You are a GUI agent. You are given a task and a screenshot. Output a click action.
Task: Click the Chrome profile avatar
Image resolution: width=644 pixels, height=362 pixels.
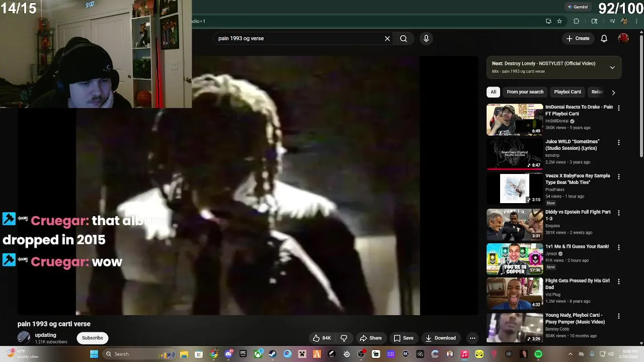click(624, 21)
